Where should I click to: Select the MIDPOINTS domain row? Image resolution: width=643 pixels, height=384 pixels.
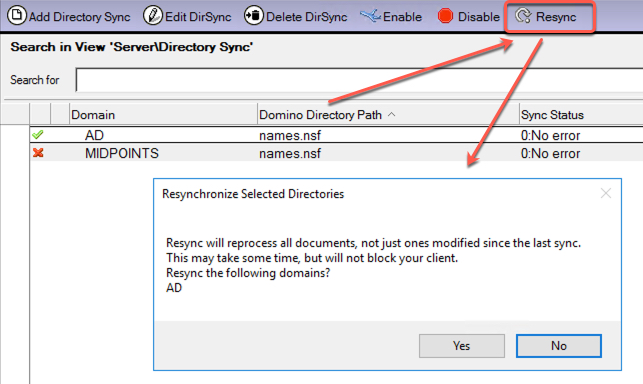(336, 153)
